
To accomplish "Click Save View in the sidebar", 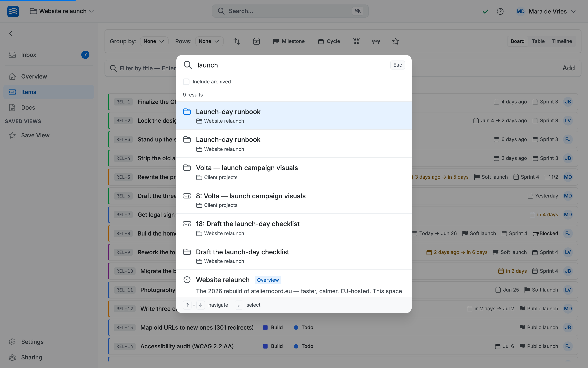I will coord(49,135).
